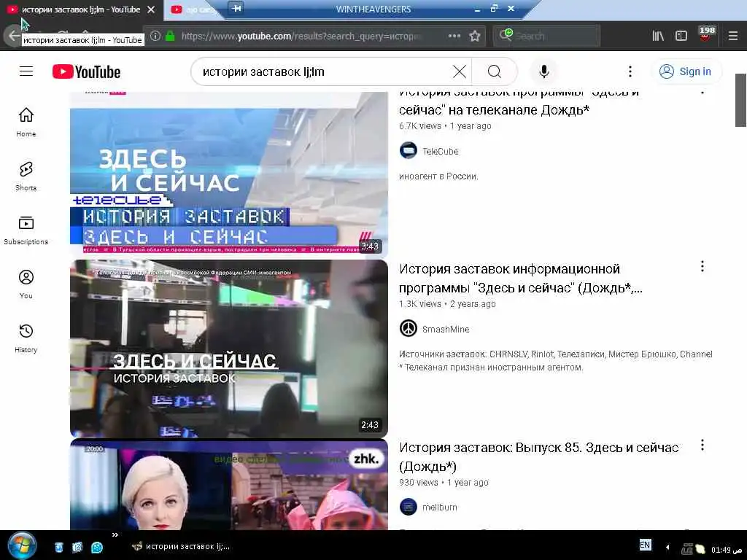747x560 pixels.
Task: Open page actions ellipsis in address bar
Action: pos(454,36)
